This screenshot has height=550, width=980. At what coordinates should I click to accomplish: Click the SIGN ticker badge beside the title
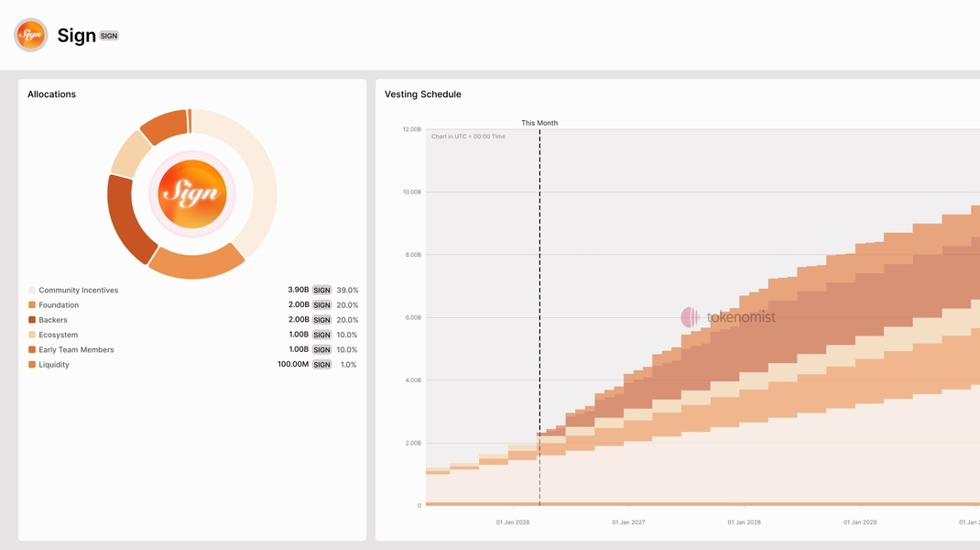(109, 36)
